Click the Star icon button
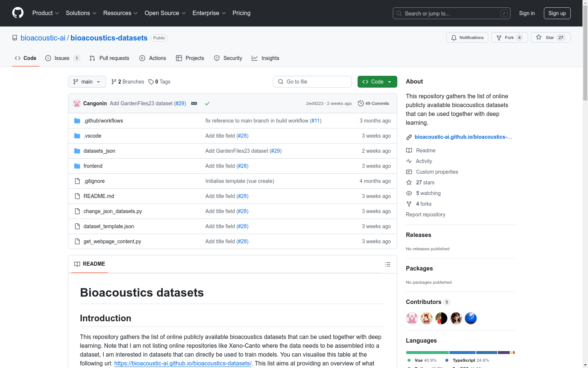 click(x=551, y=38)
